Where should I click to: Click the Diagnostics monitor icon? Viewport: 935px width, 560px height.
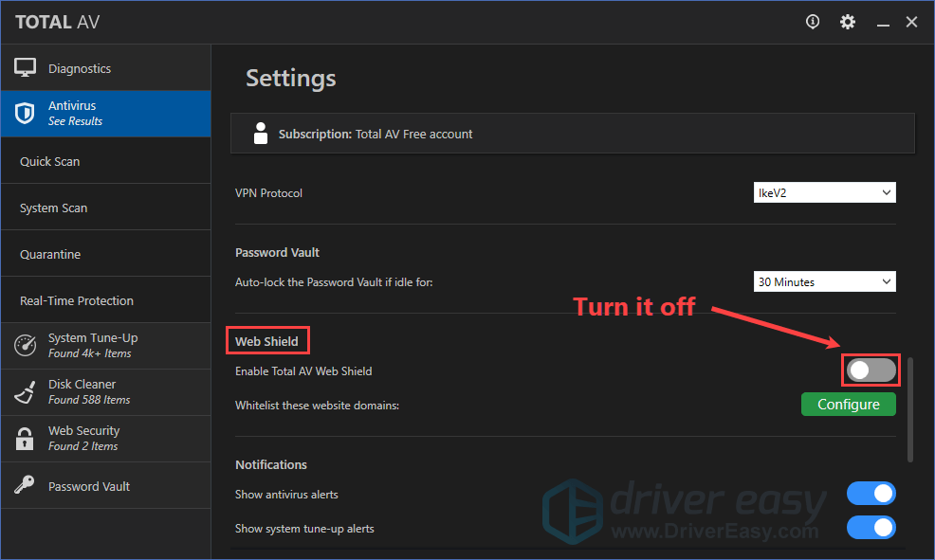coord(25,68)
